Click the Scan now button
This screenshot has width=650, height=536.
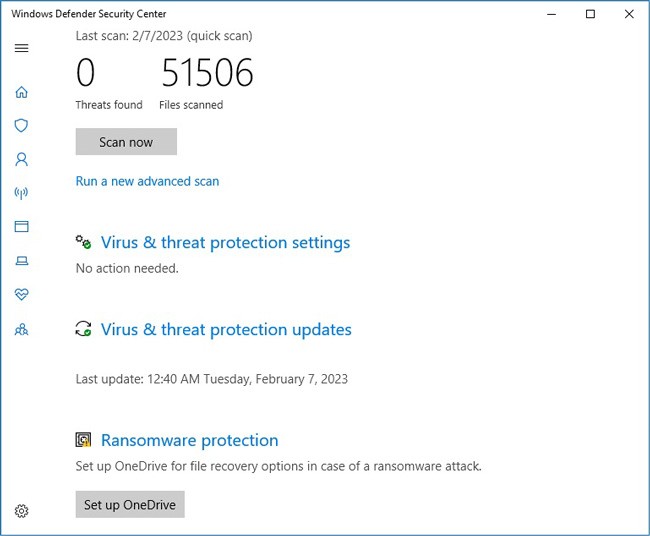126,142
